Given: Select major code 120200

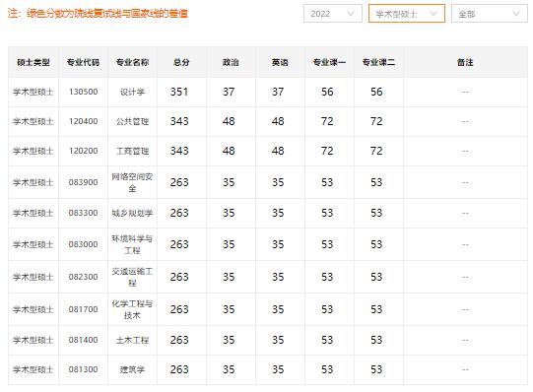Looking at the screenshot, I should point(84,151).
